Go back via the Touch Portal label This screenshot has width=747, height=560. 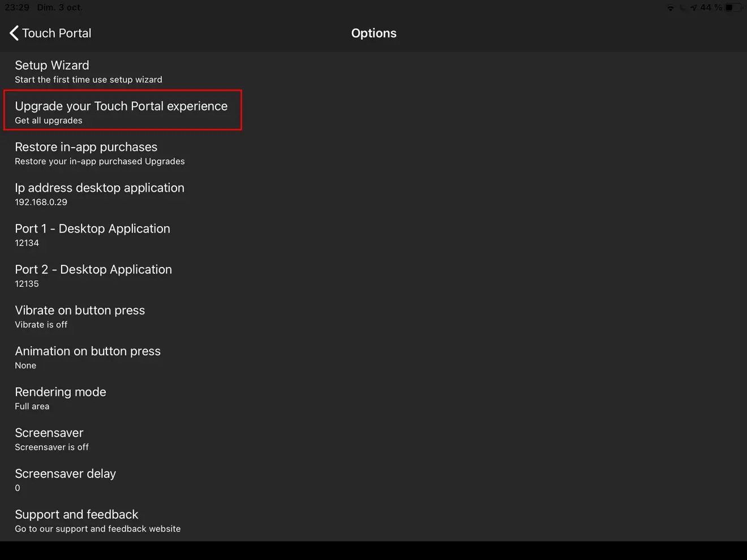click(57, 33)
